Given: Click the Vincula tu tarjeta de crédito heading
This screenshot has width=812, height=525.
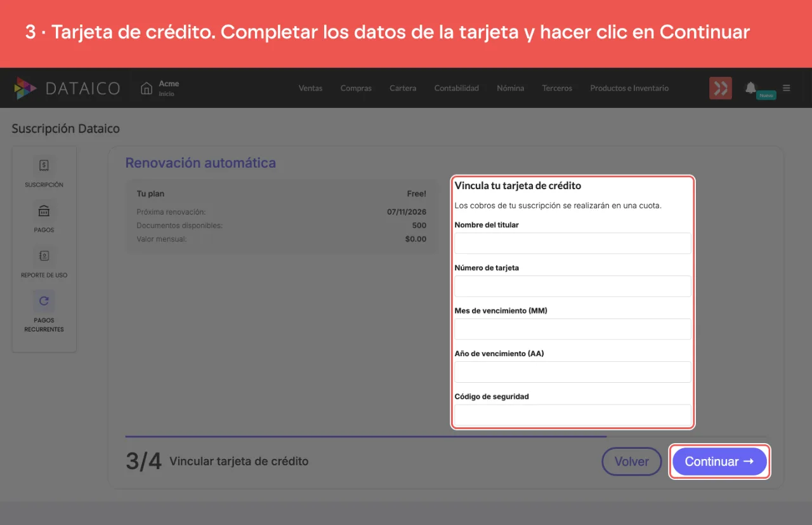Looking at the screenshot, I should pos(518,186).
